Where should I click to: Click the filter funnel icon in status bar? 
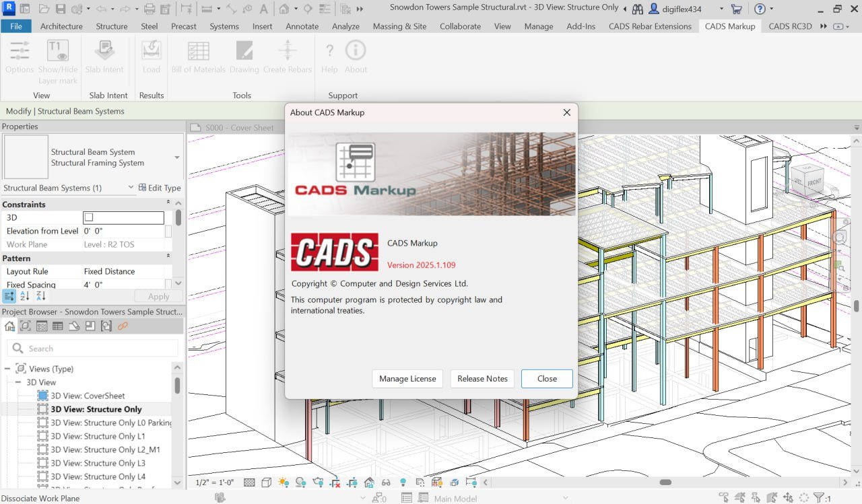[x=819, y=498]
